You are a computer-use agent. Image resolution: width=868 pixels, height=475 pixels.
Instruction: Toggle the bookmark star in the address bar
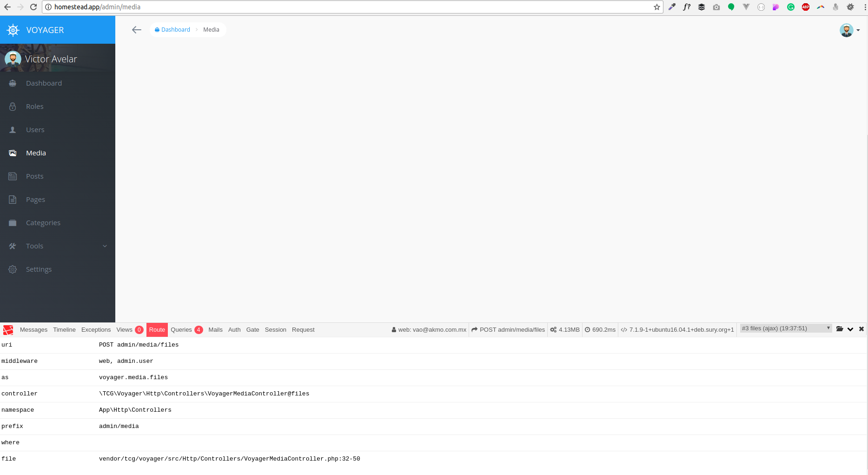(656, 7)
